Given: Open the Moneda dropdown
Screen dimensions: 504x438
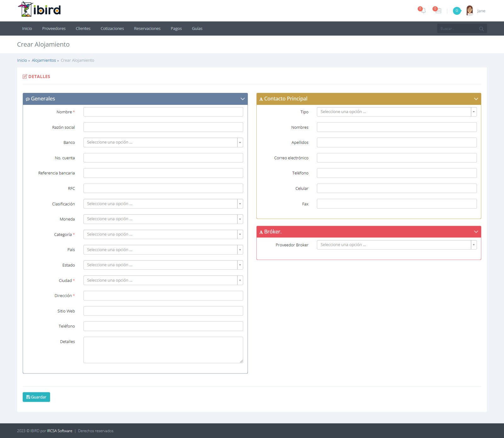Looking at the screenshot, I should 163,219.
